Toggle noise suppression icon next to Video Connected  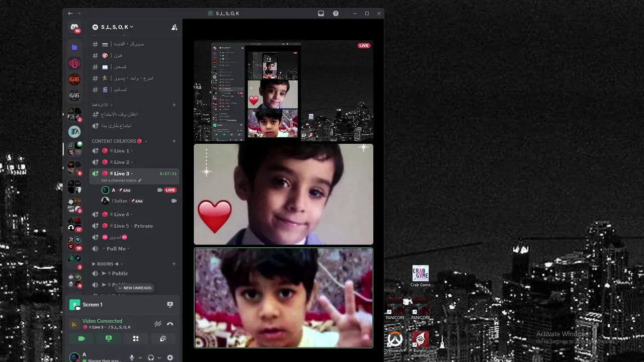tap(158, 324)
